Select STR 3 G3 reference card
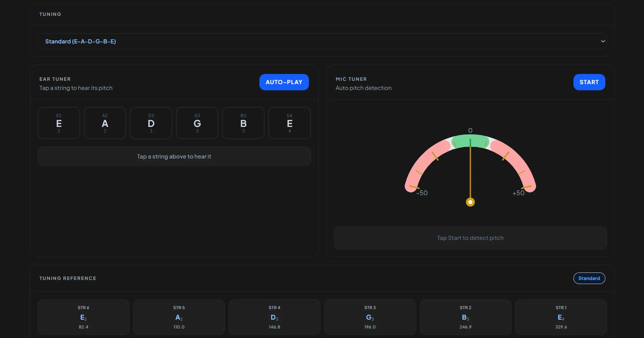This screenshot has width=644, height=338. 370,317
